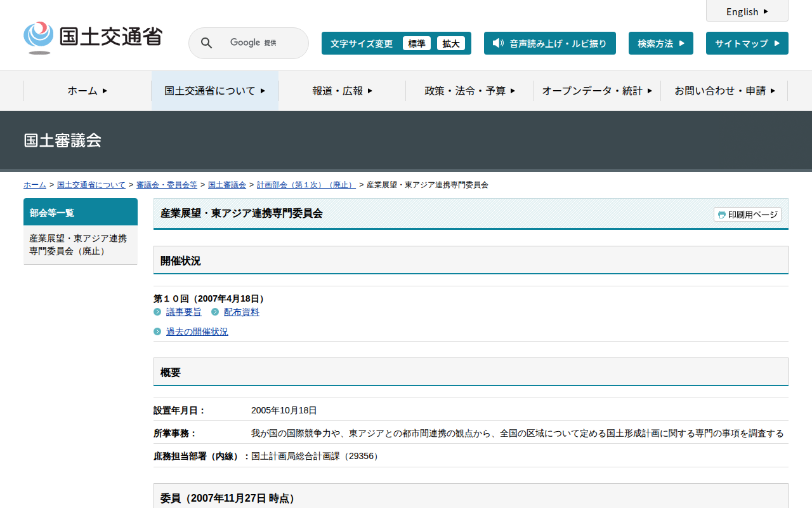This screenshot has height=508, width=812.
Task: Expand the オープンデータ・統計 menu
Action: pyautogui.click(x=597, y=91)
